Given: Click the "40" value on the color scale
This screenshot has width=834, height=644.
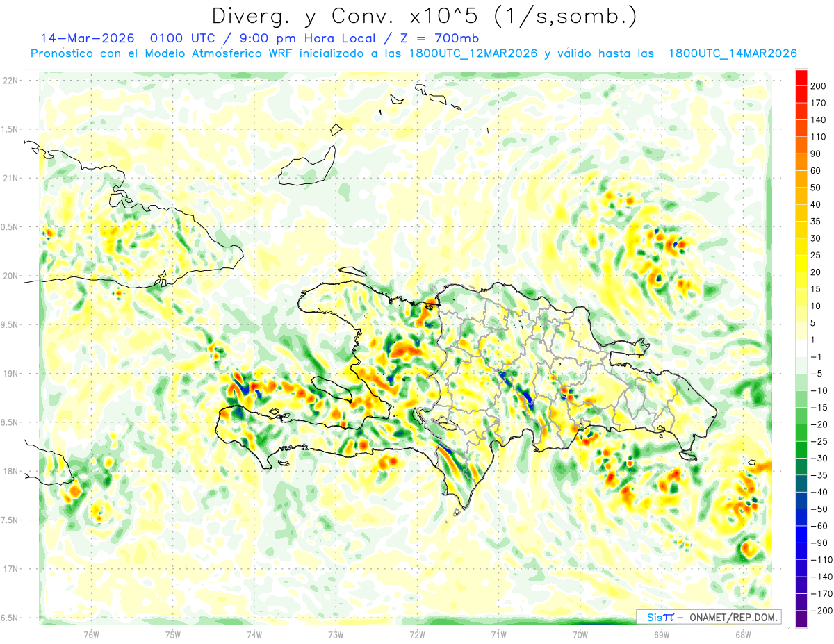Looking at the screenshot, I should (x=817, y=205).
